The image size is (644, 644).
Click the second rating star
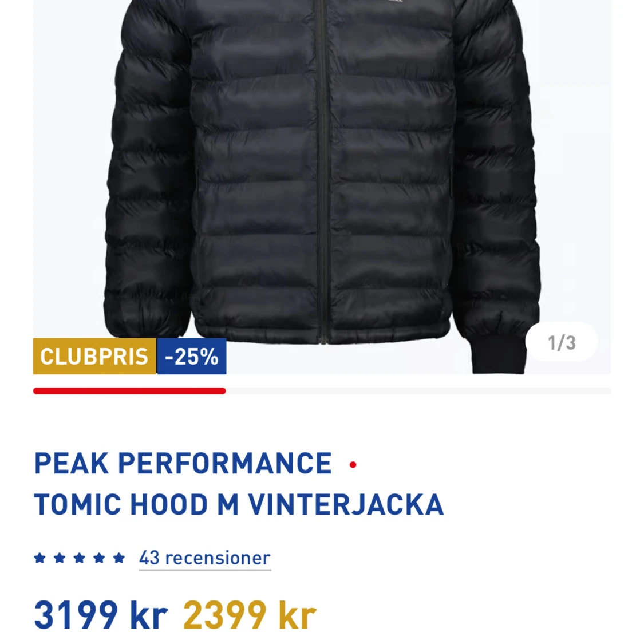point(60,558)
